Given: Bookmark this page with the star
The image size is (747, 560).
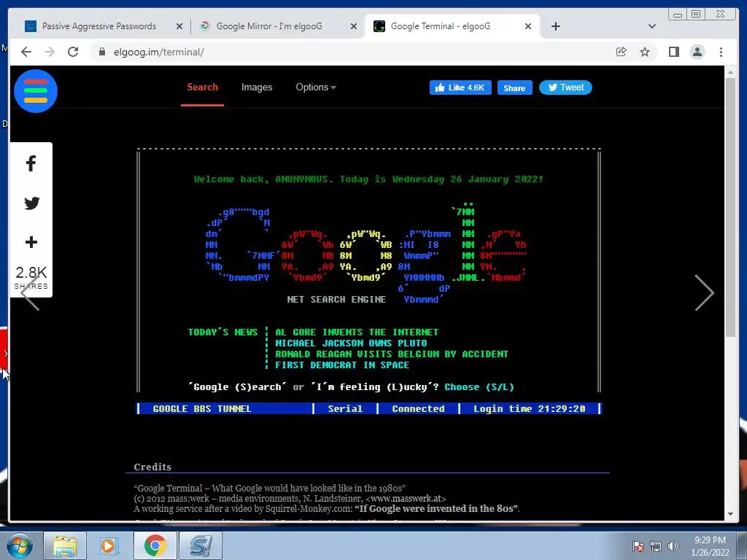Looking at the screenshot, I should [645, 52].
